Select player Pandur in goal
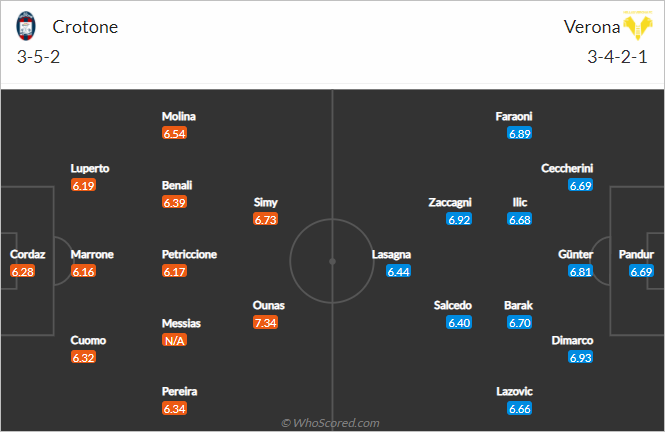 click(x=636, y=254)
